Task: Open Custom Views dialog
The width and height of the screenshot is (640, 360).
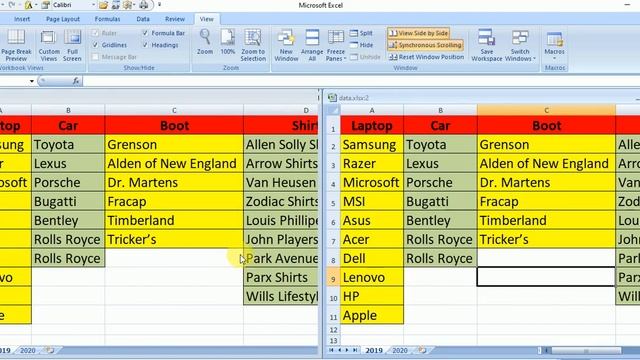Action: tap(49, 46)
